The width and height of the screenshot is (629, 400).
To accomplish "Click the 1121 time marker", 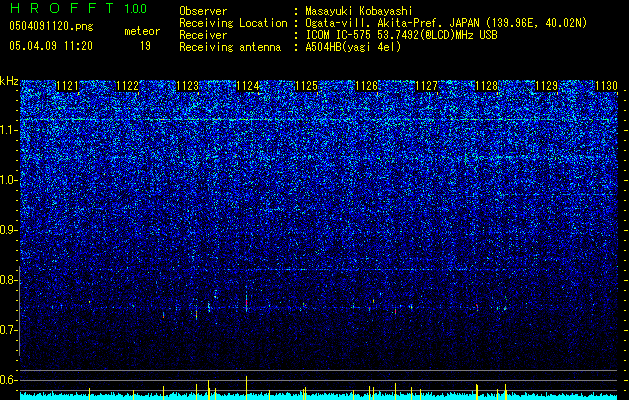I will click(67, 86).
